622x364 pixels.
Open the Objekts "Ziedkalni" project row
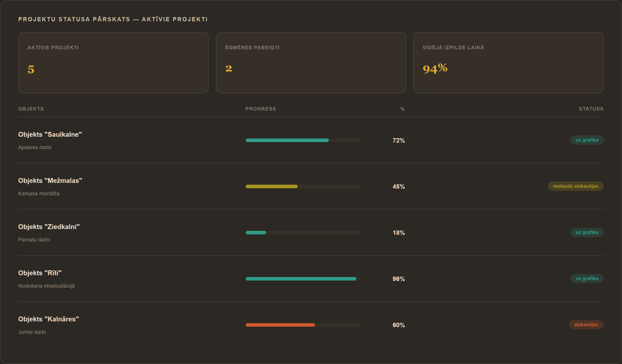pos(311,232)
